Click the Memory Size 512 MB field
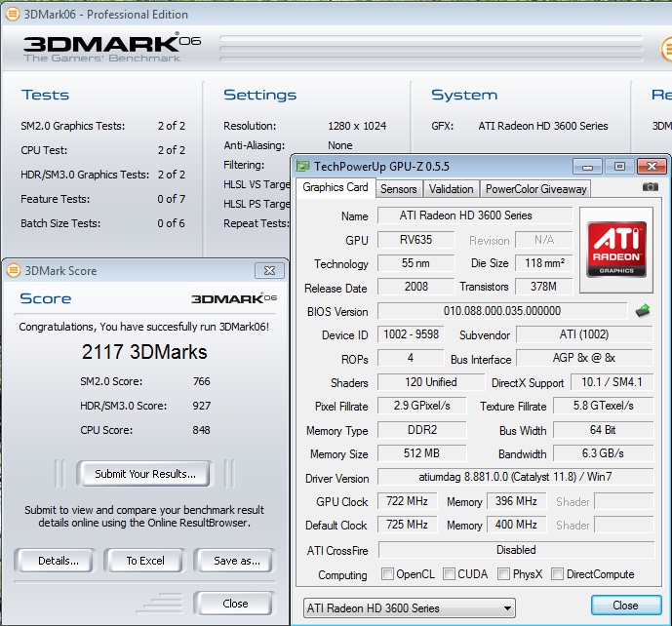Viewport: 672px width, 626px height. click(x=421, y=453)
